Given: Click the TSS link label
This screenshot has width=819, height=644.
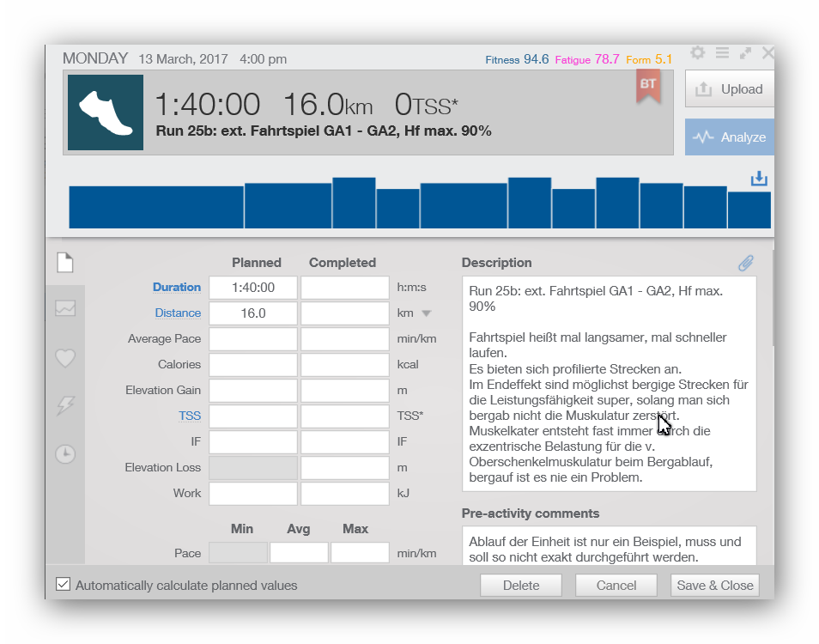Looking at the screenshot, I should pyautogui.click(x=190, y=416).
